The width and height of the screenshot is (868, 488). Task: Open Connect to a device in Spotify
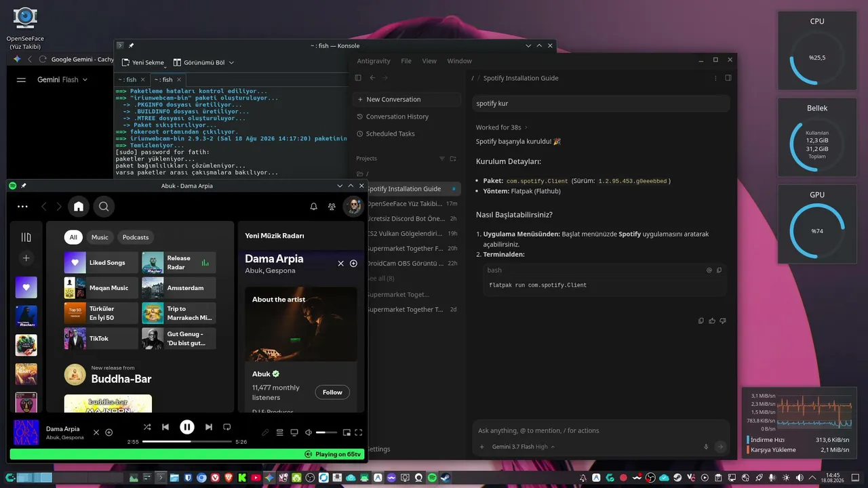point(294,432)
